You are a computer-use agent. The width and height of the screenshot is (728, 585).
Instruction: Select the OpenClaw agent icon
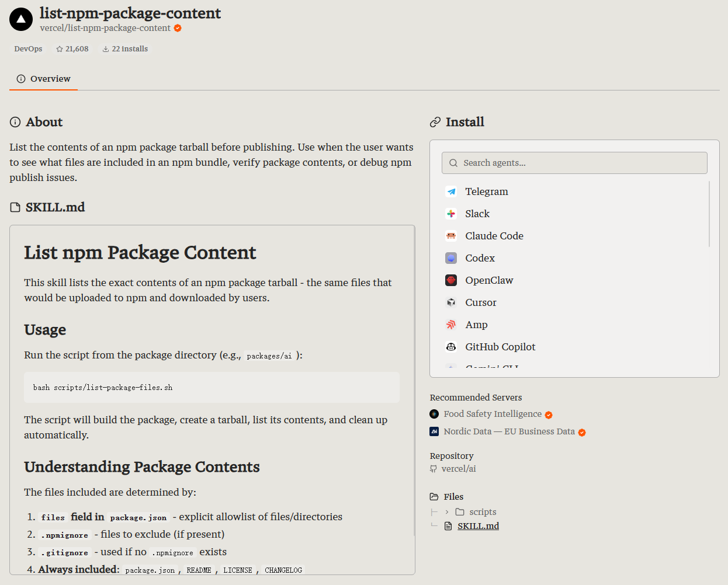[x=451, y=280]
